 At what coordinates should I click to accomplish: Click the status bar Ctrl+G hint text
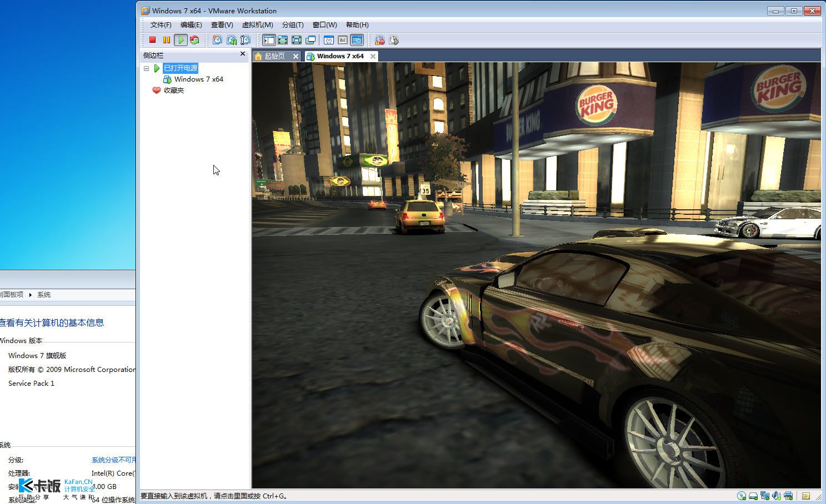214,496
